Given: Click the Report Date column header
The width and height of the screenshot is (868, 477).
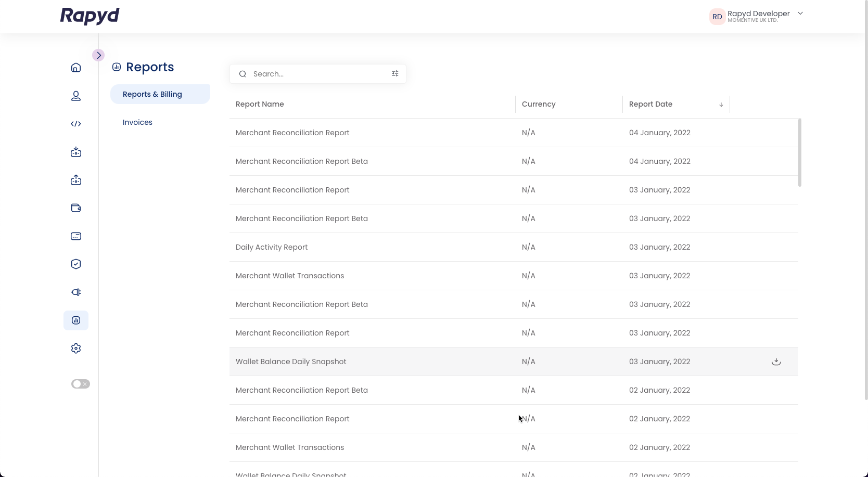Looking at the screenshot, I should coord(650,104).
